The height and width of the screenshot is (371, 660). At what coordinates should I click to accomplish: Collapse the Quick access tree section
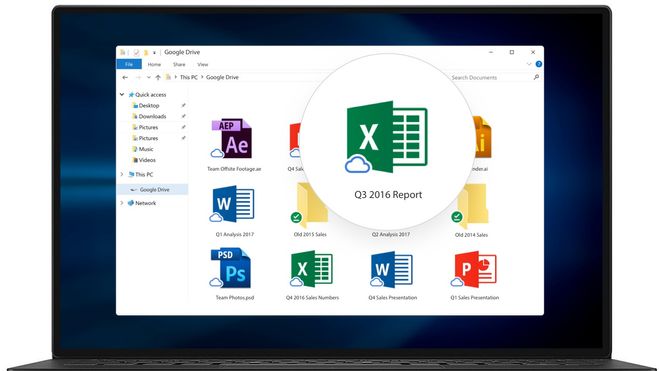122,94
